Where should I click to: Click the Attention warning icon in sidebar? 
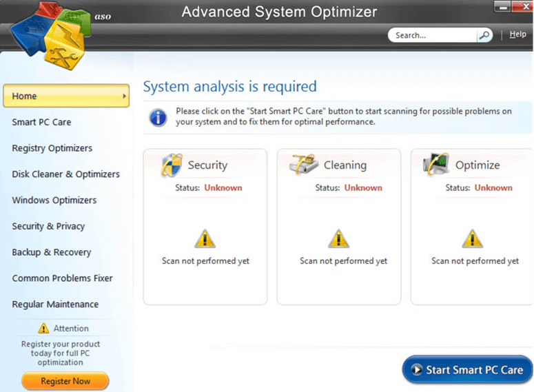coord(43,329)
